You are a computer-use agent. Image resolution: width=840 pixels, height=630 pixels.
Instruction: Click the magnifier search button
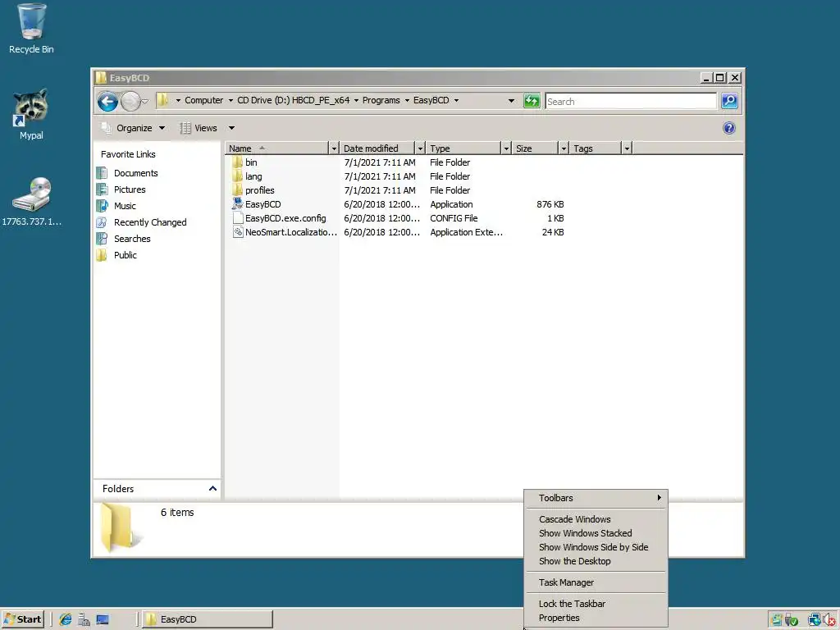[x=729, y=101]
